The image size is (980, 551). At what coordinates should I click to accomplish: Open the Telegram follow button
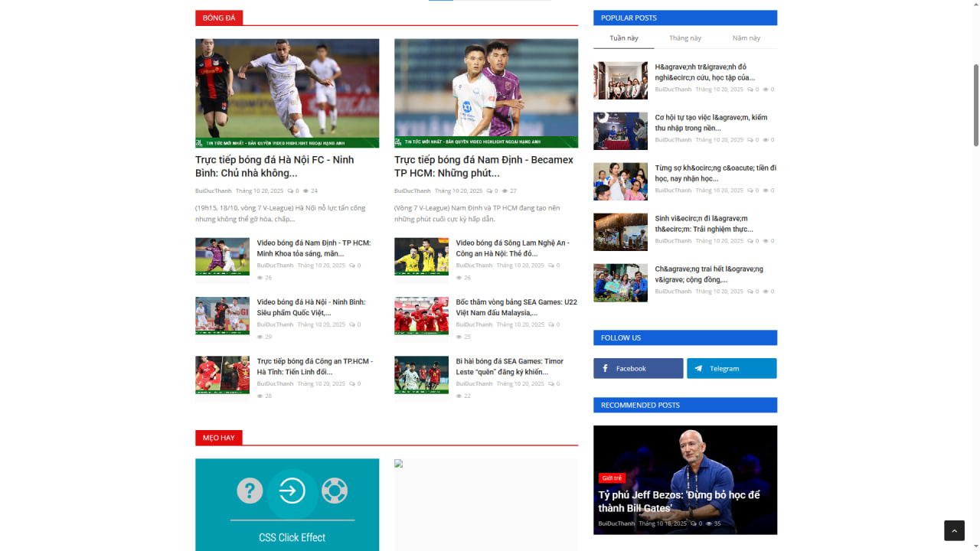[x=731, y=368]
